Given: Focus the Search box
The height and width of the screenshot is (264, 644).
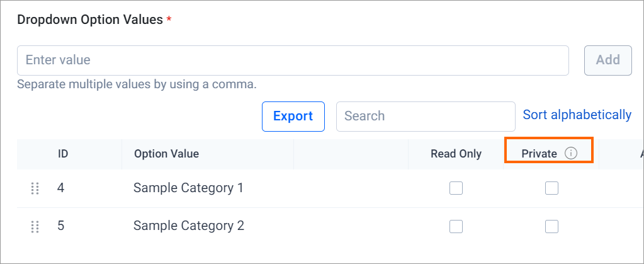Looking at the screenshot, I should coord(426,117).
